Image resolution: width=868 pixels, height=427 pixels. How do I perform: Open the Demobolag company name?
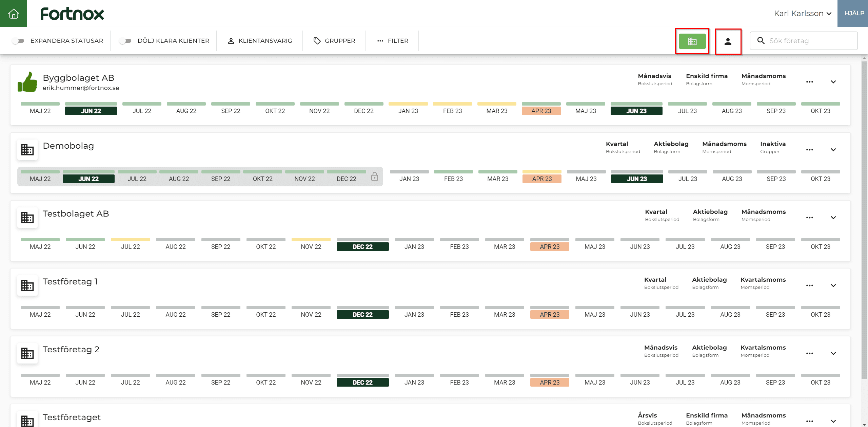(x=68, y=146)
